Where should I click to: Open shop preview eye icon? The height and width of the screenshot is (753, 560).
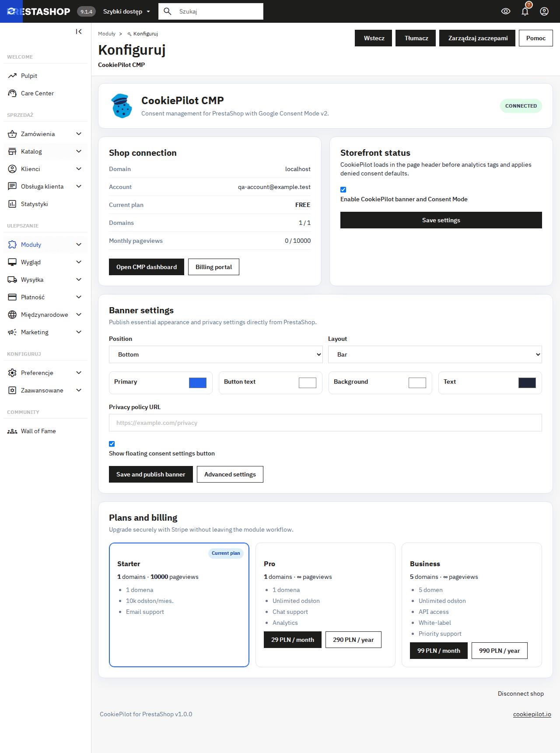[506, 11]
